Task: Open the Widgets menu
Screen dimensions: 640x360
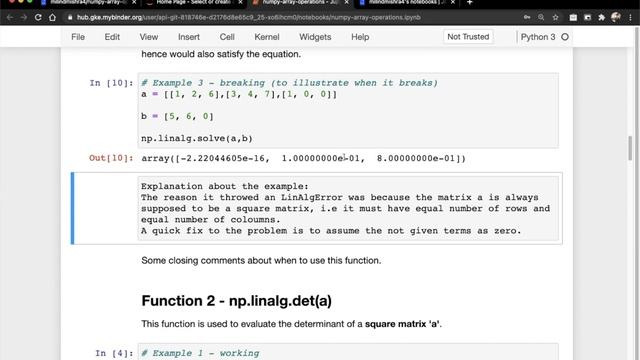Action: click(315, 37)
